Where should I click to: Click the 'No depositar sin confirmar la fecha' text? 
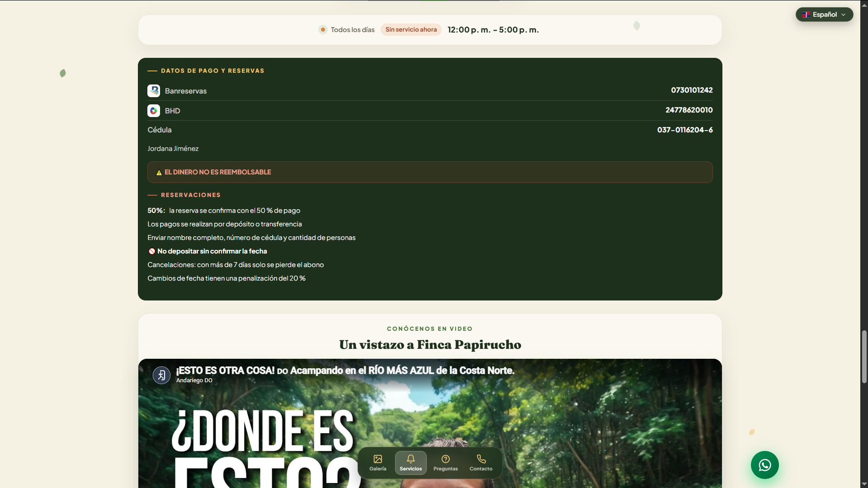[x=212, y=251]
